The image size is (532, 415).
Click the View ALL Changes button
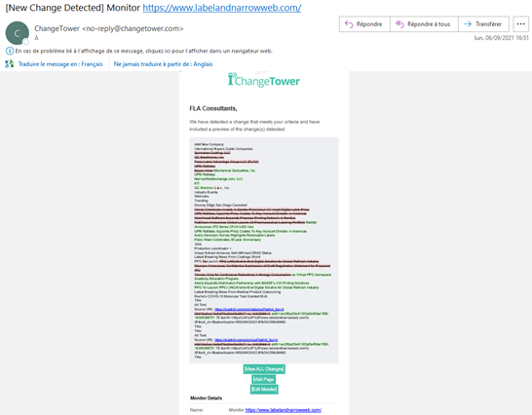(x=264, y=369)
